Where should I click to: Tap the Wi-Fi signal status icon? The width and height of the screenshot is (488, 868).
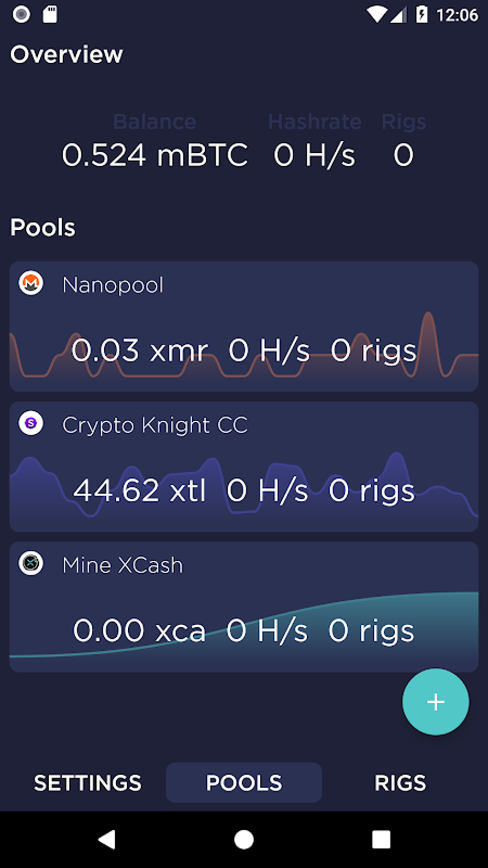(377, 14)
